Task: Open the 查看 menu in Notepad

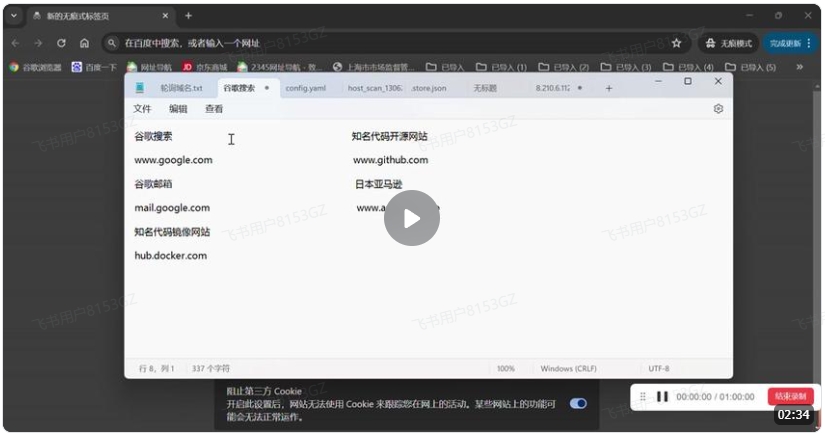Action: [x=214, y=109]
